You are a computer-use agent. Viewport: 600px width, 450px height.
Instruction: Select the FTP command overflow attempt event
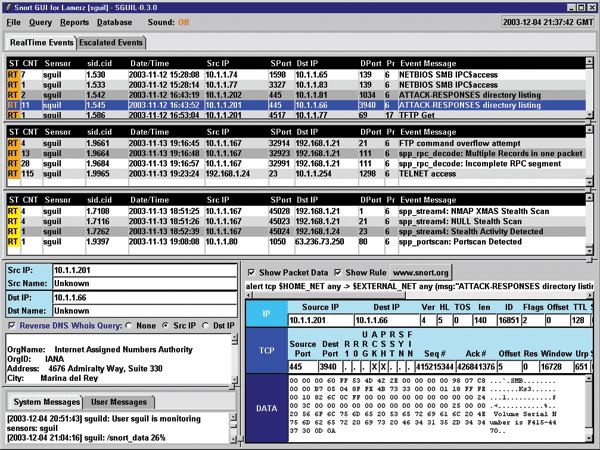point(300,143)
